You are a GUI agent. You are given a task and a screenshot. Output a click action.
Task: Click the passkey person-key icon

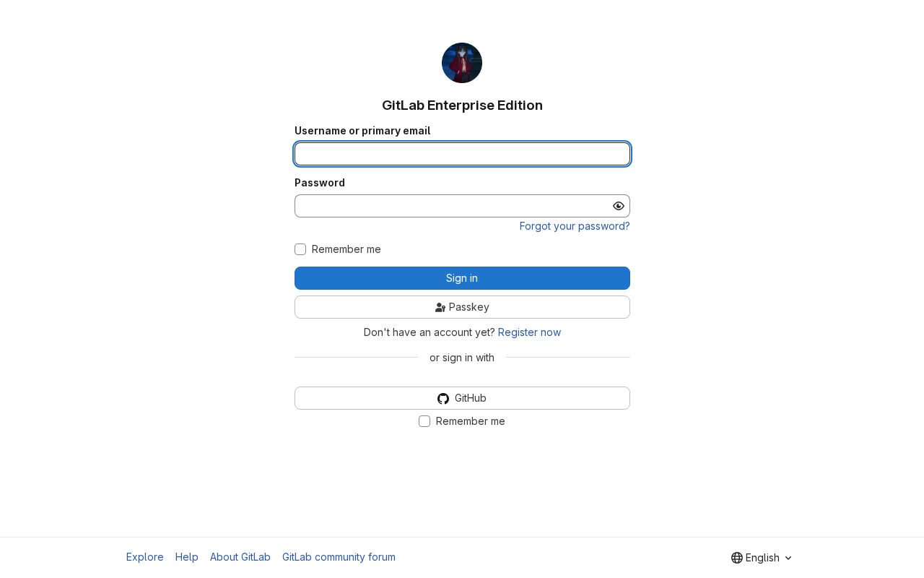440,307
